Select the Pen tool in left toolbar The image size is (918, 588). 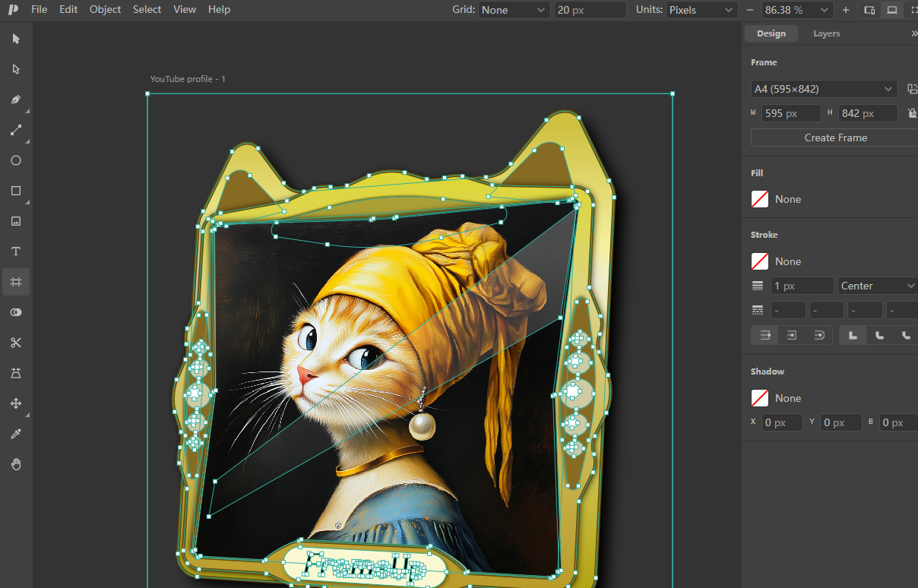tap(16, 100)
